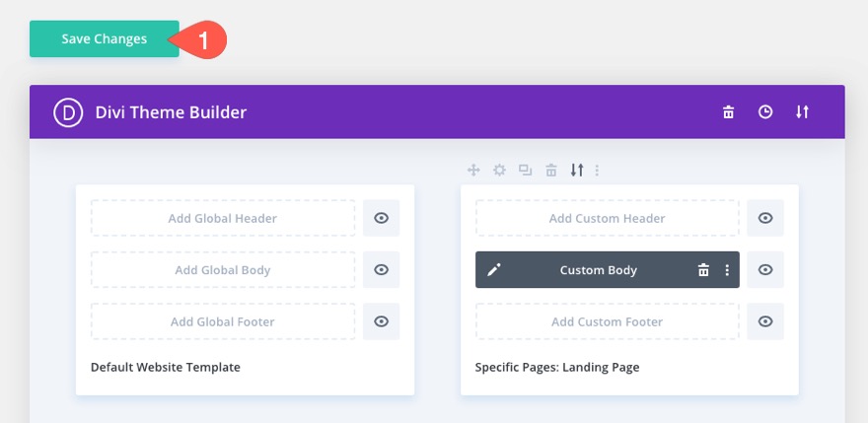The image size is (868, 423).
Task: Open template more options three dots
Action: click(597, 171)
